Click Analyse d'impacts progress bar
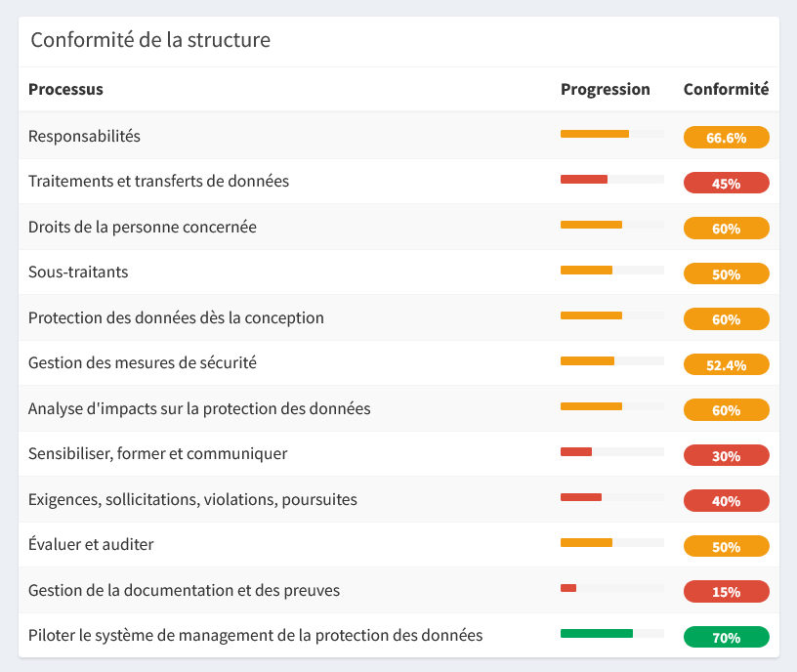 click(x=611, y=406)
